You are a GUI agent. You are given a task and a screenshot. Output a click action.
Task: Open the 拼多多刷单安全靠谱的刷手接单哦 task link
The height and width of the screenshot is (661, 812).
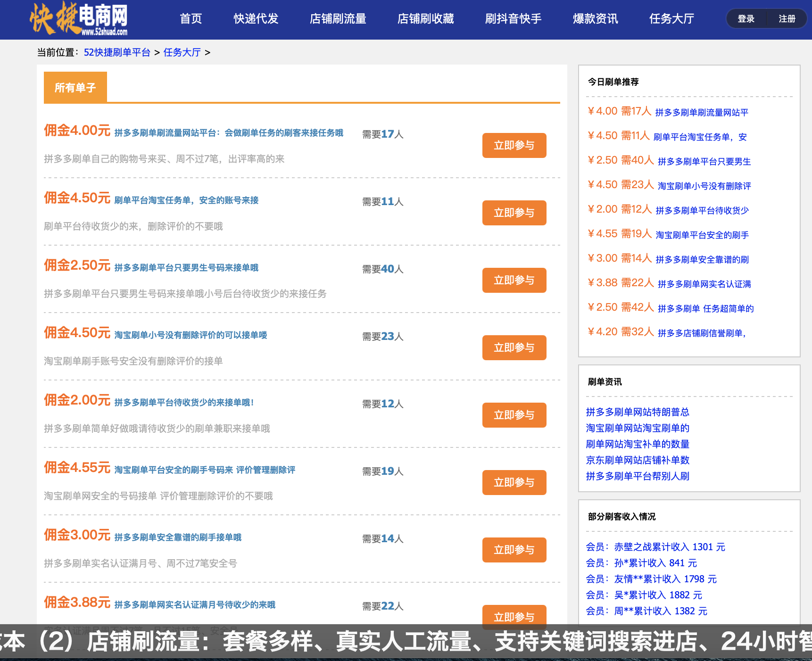tap(178, 537)
